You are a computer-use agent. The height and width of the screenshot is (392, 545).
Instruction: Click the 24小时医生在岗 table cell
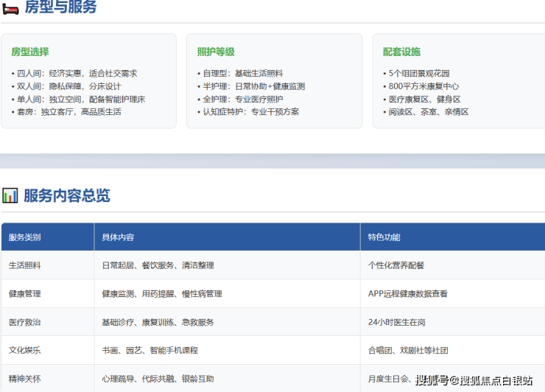click(x=397, y=322)
